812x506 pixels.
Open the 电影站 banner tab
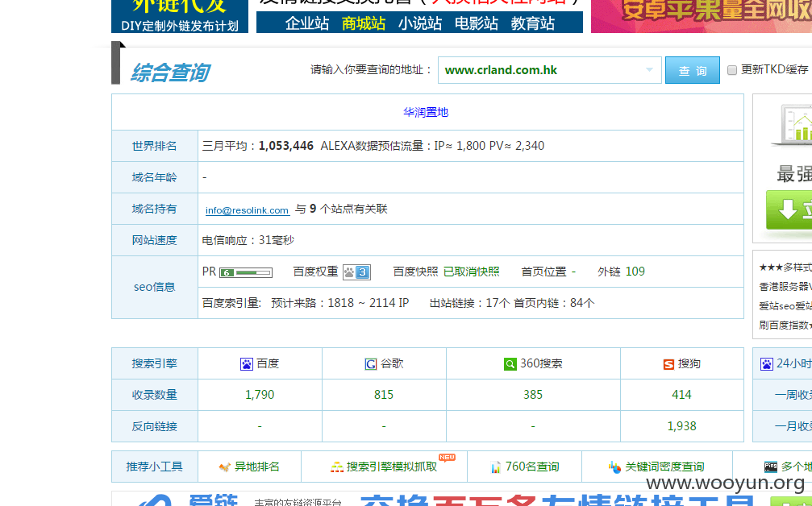point(477,23)
